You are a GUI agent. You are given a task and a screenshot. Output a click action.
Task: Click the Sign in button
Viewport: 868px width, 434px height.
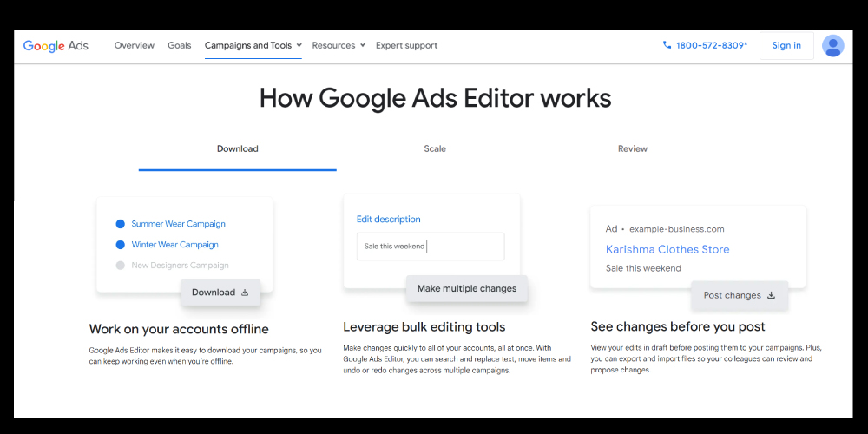pyautogui.click(x=786, y=45)
